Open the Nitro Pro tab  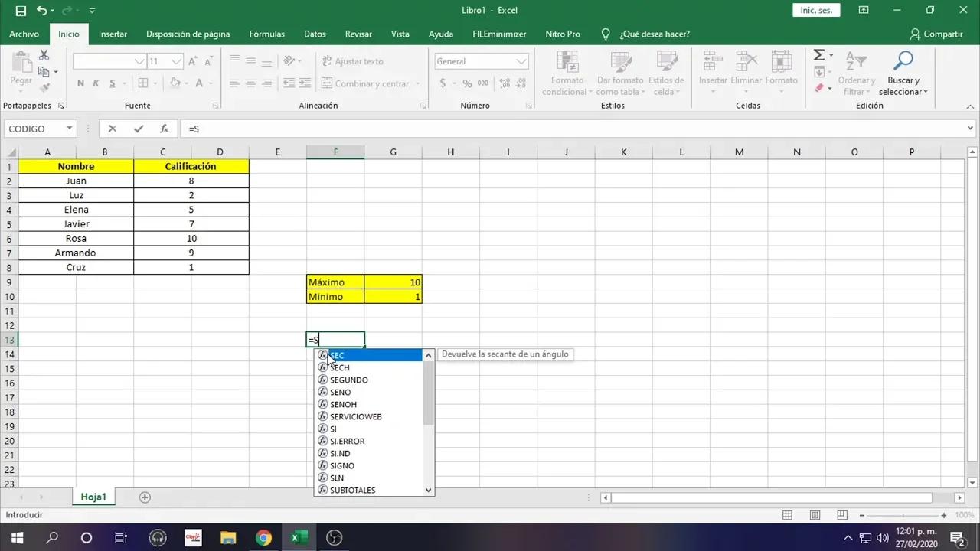563,34
